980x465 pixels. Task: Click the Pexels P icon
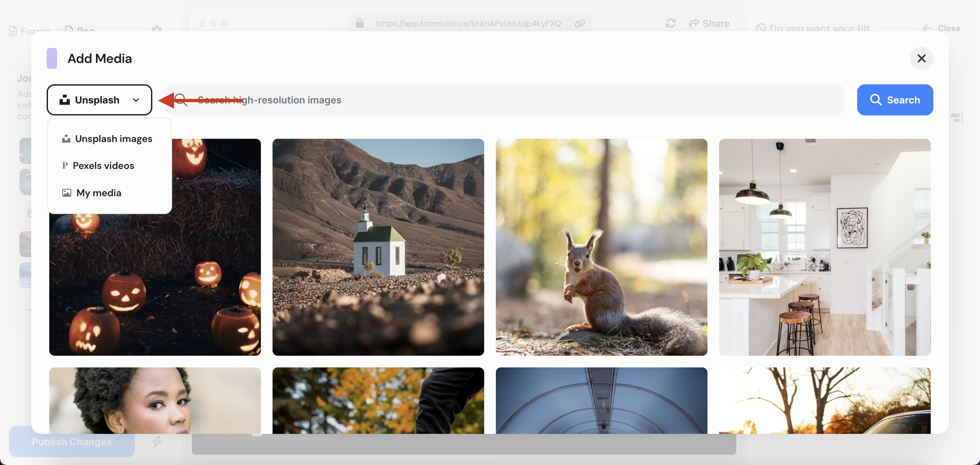tap(65, 165)
